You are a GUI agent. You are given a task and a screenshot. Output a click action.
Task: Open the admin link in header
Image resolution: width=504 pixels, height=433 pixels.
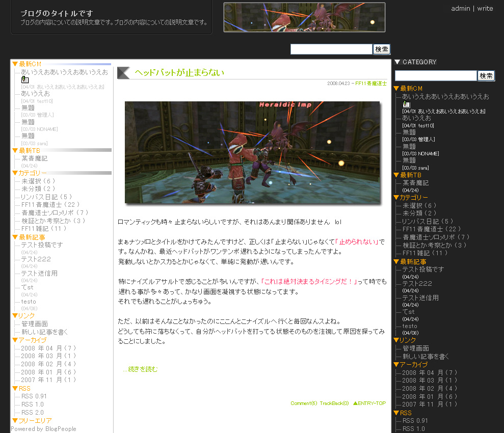(x=460, y=8)
